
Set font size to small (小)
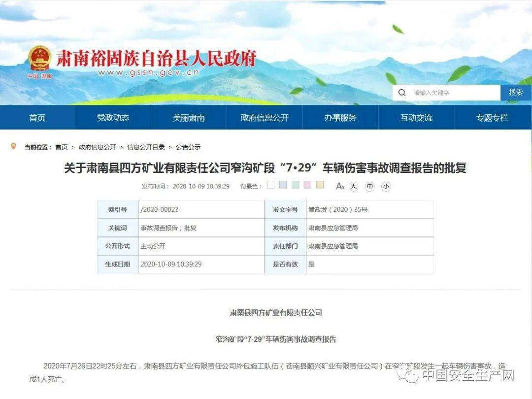point(386,186)
